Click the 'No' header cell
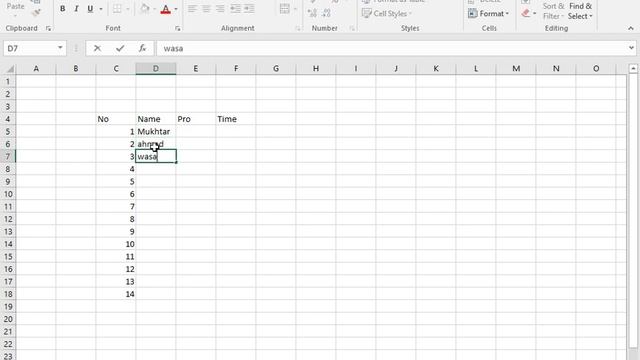 tap(116, 119)
